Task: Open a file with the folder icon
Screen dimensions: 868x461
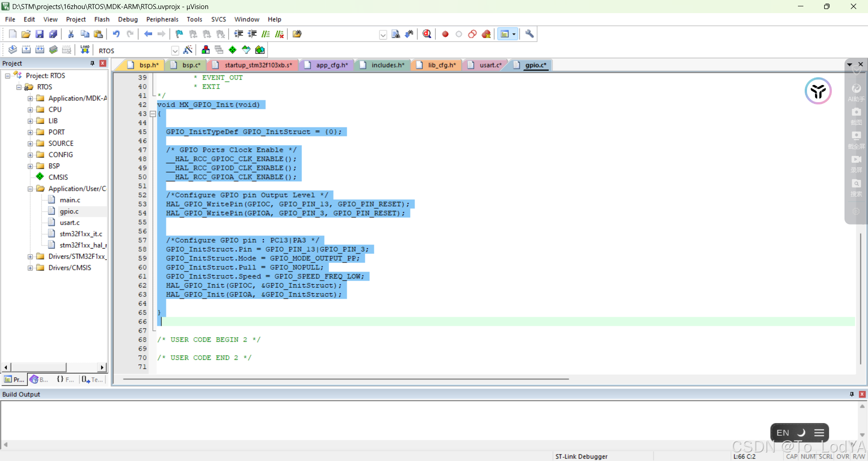Action: (26, 34)
